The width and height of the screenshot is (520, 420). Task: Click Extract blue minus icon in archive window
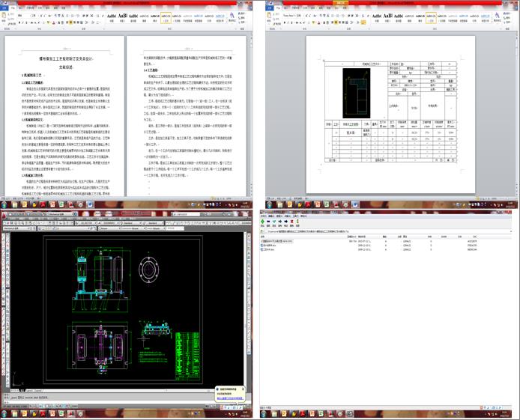click(x=268, y=222)
